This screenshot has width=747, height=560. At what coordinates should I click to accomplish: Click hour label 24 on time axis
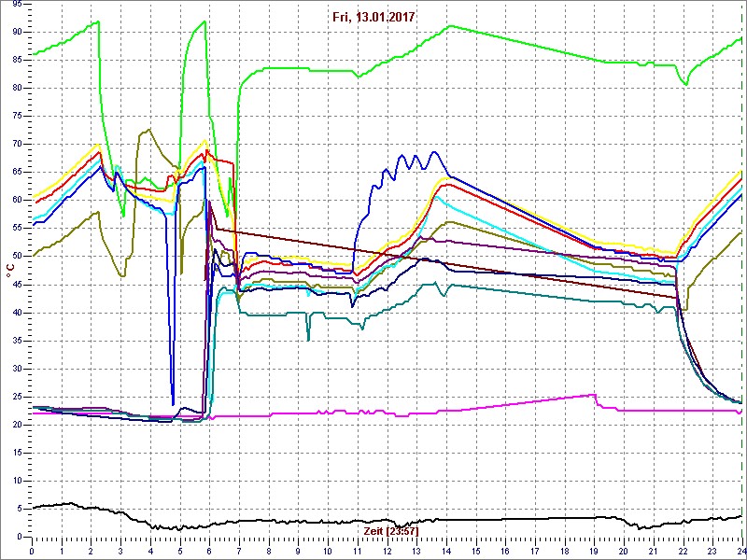click(740, 551)
